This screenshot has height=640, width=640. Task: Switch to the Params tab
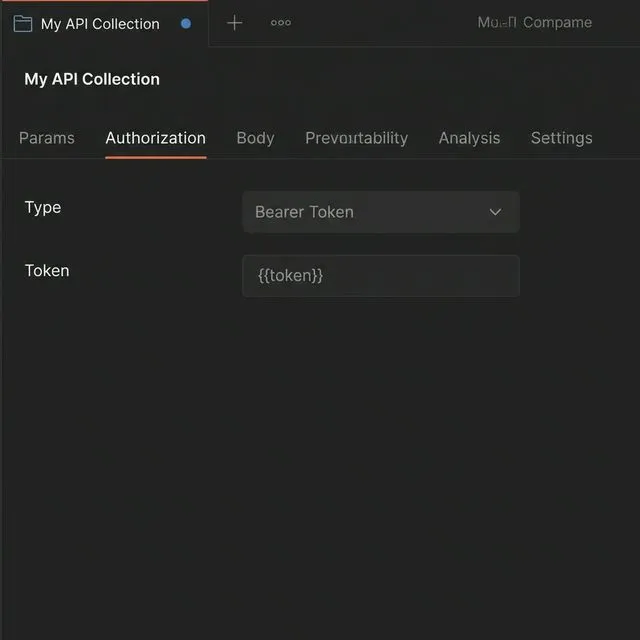tap(47, 138)
